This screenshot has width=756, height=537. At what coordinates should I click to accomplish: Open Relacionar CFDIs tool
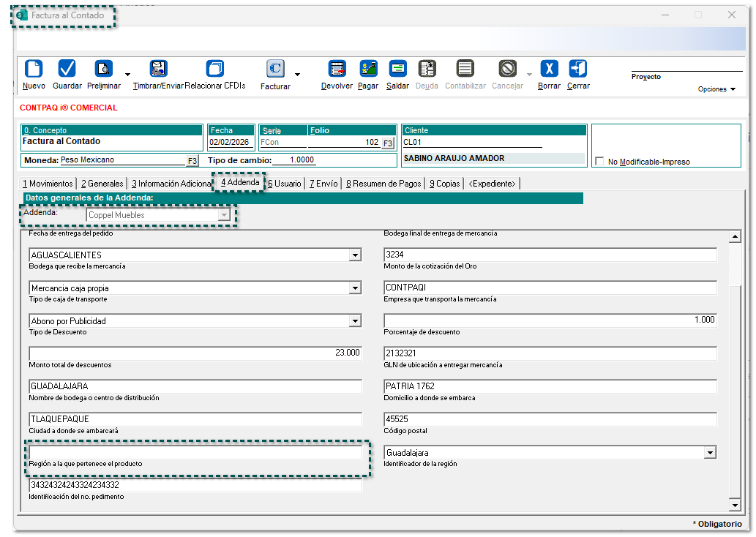click(x=214, y=70)
